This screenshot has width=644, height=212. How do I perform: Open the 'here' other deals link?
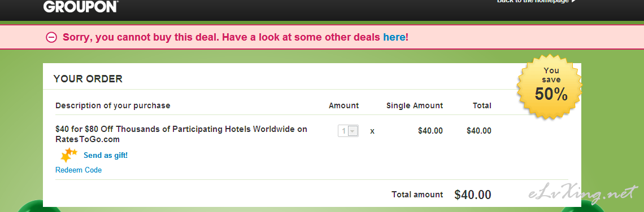pos(394,37)
